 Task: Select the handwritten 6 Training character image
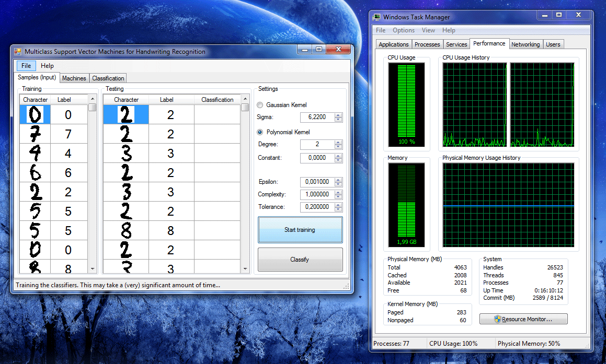pos(35,172)
